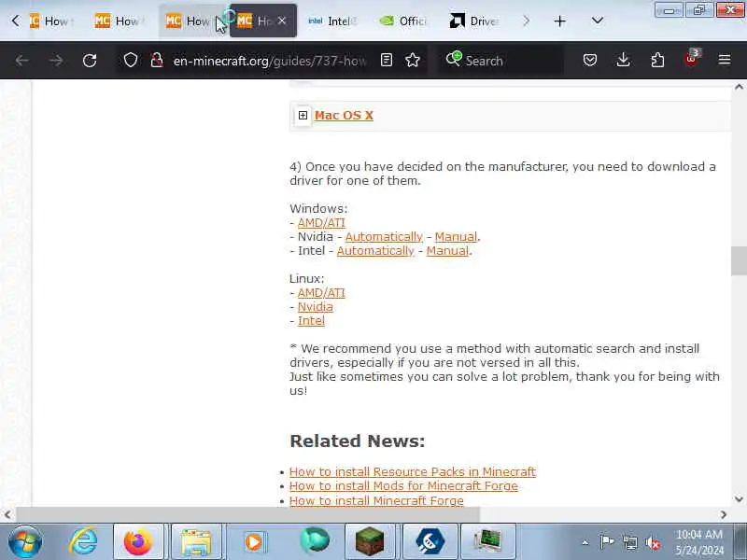
Task: Bookmark this page with the star icon
Action: point(413,60)
